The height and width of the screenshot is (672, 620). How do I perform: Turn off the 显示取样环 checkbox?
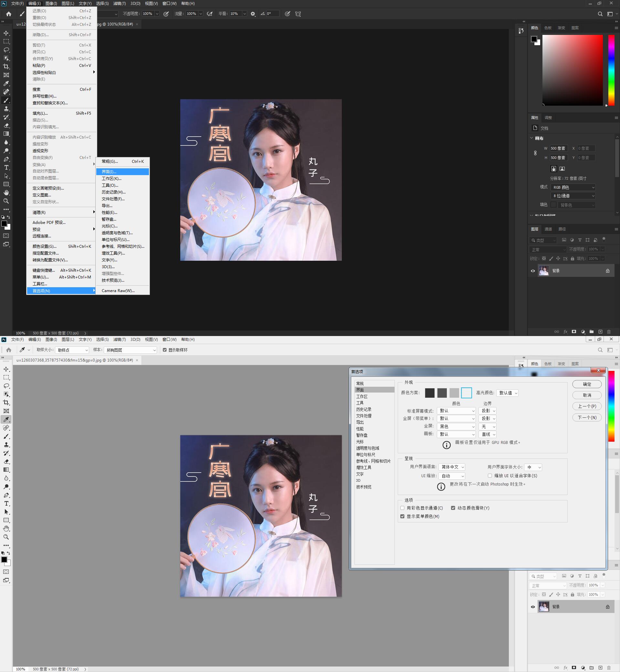[165, 350]
